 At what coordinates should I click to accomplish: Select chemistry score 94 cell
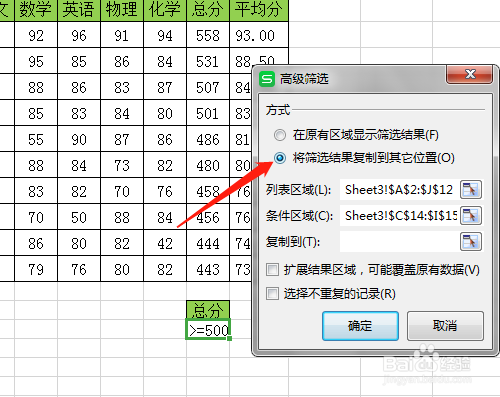(165, 35)
